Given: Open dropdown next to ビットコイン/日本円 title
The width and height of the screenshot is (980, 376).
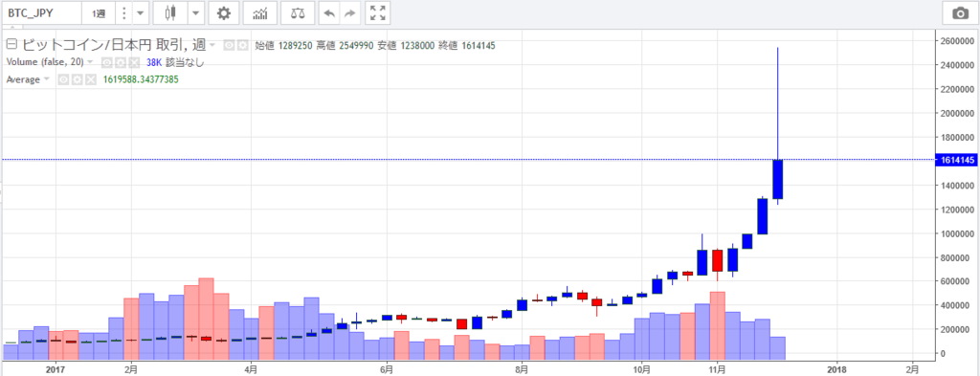Looking at the screenshot, I should (x=212, y=46).
